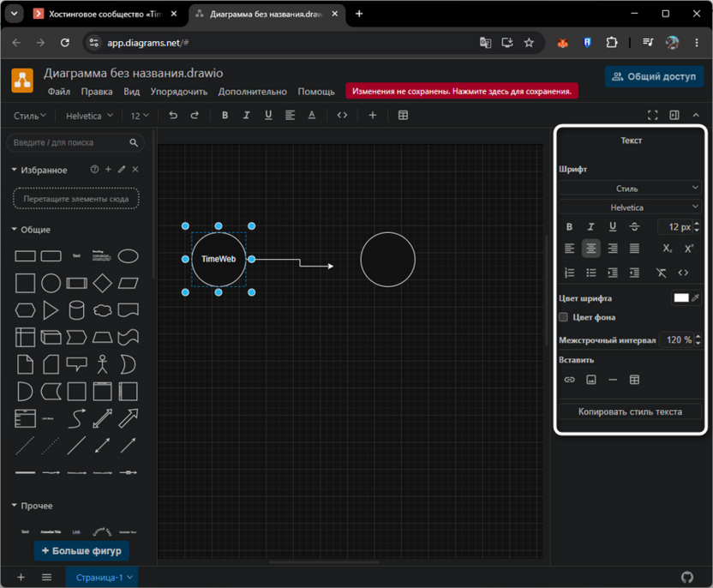
Task: Select the diamond shape in Общие
Action: (x=102, y=284)
